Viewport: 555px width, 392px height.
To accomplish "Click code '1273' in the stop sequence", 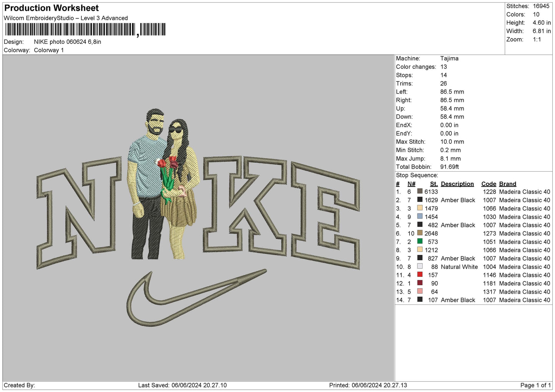I will click(489, 233).
